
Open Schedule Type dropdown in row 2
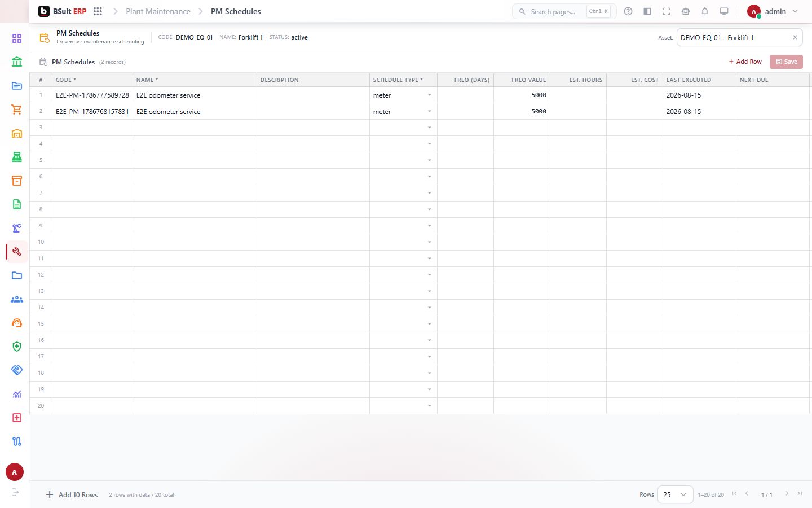430,112
